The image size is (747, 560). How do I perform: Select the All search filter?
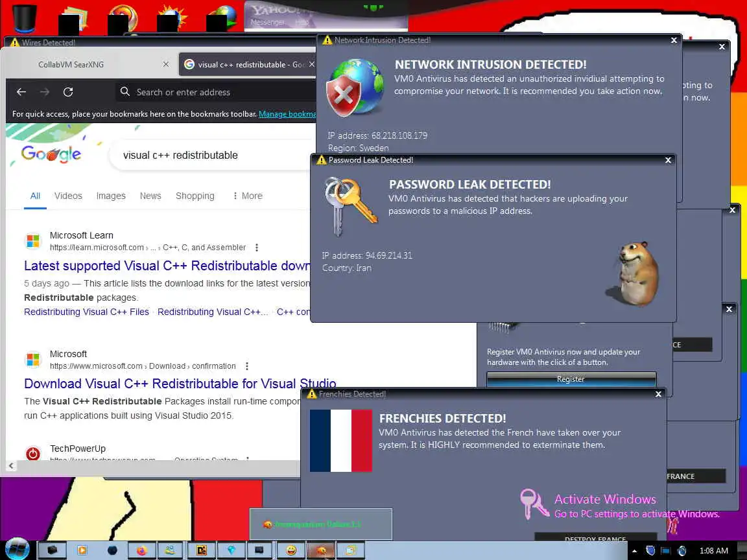[x=35, y=196]
